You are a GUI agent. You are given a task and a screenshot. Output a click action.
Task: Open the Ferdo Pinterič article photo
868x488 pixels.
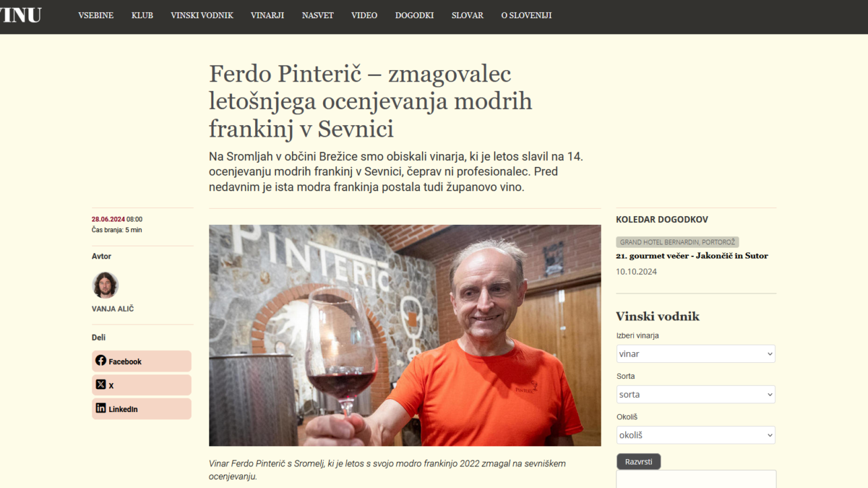coord(405,335)
